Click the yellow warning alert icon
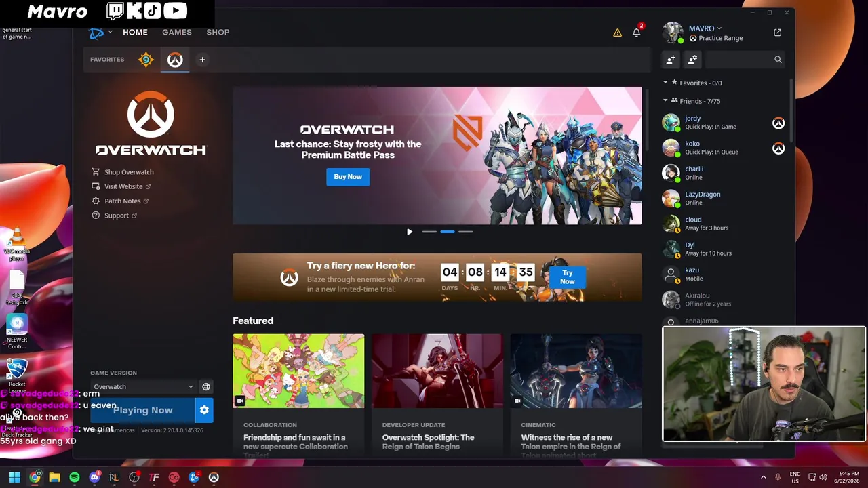868x488 pixels. click(617, 33)
